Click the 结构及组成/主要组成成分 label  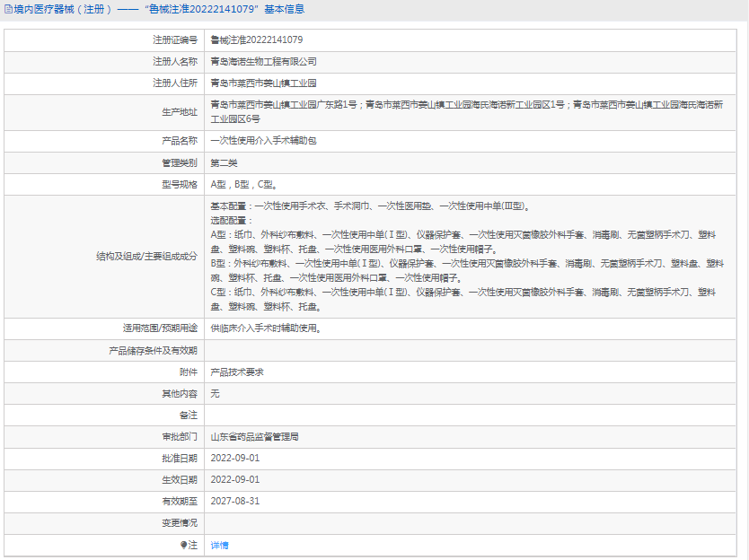point(146,257)
